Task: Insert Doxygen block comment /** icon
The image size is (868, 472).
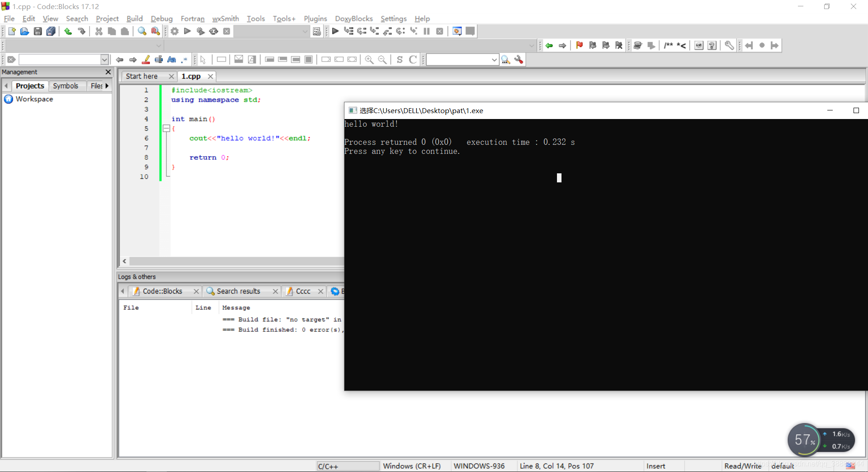Action: pos(668,45)
